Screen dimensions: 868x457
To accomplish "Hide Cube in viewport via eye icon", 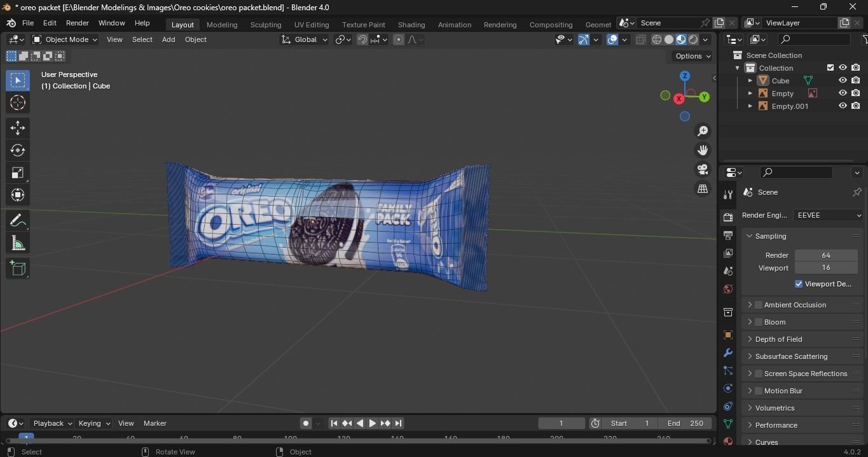I will coord(843,81).
